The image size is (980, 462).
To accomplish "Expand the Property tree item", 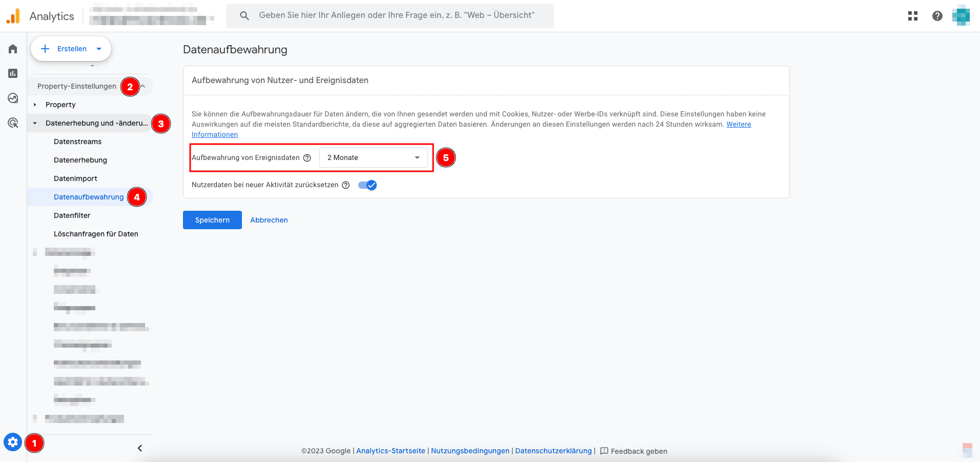I will tap(35, 105).
